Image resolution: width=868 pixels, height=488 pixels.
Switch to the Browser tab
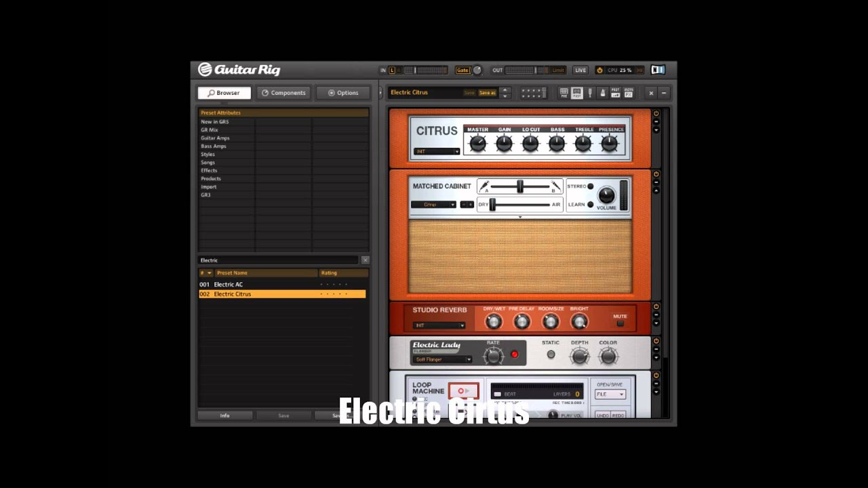224,93
